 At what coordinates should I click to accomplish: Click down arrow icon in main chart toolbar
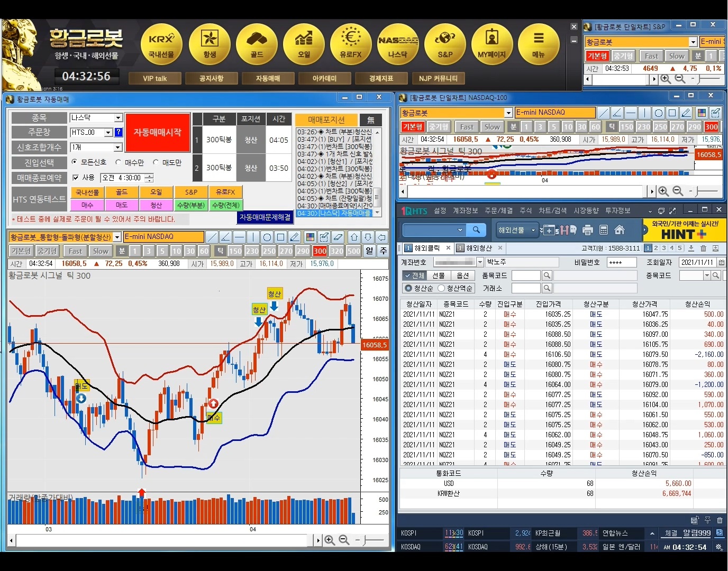(x=368, y=237)
